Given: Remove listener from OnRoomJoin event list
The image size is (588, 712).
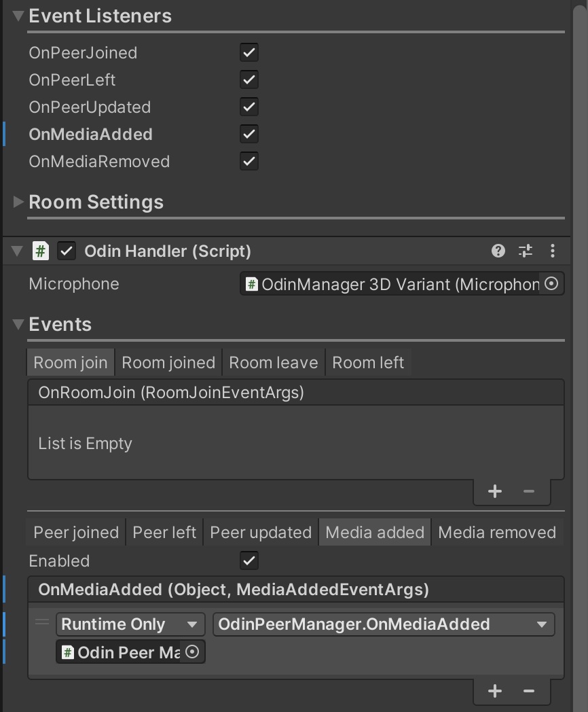Looking at the screenshot, I should coord(528,491).
